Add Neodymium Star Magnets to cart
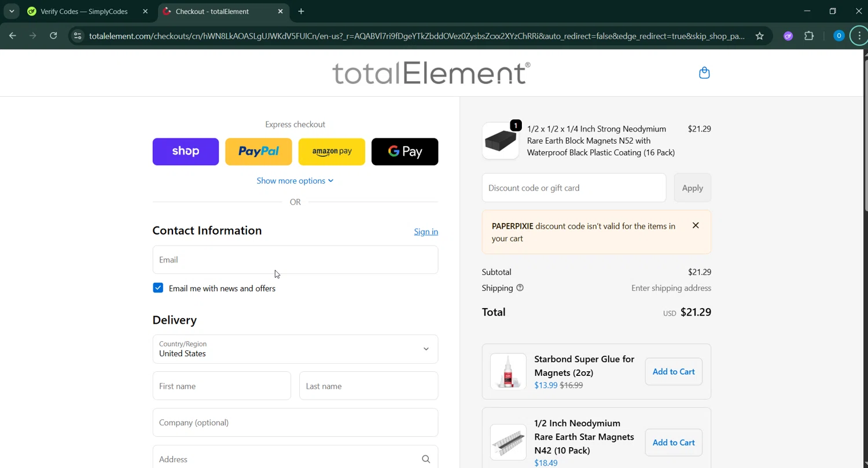Screen dimensions: 868x468 click(674, 443)
